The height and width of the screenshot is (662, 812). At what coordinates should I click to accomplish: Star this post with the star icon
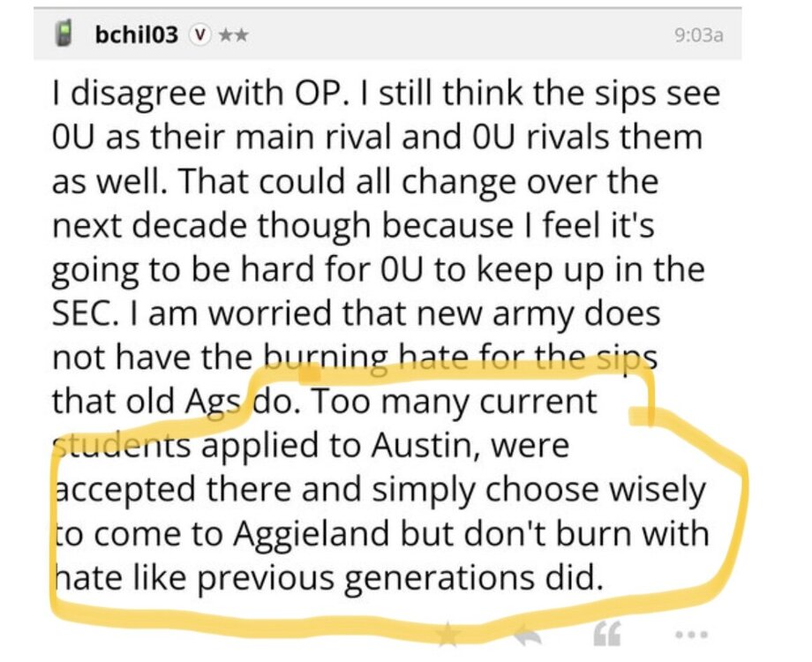coord(449,632)
